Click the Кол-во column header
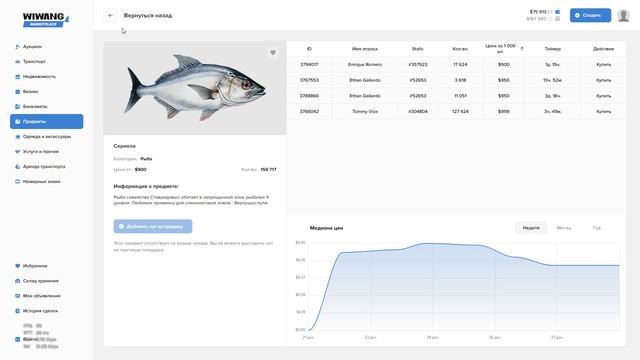640x360 pixels. (460, 49)
